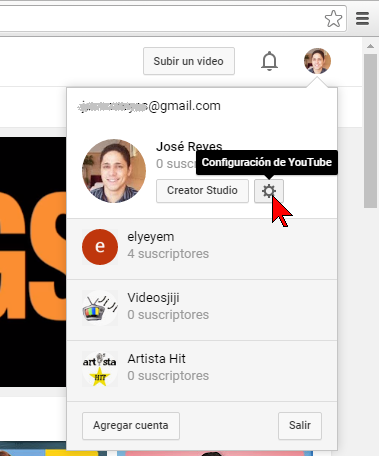Open the Chrome hamburger menu
Viewport: 379px width, 456px height.
(x=362, y=19)
